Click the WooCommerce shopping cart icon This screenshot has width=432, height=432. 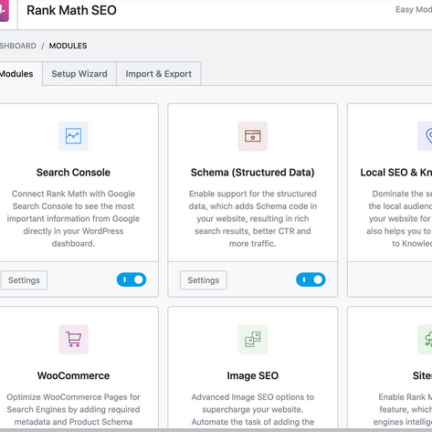[73, 339]
